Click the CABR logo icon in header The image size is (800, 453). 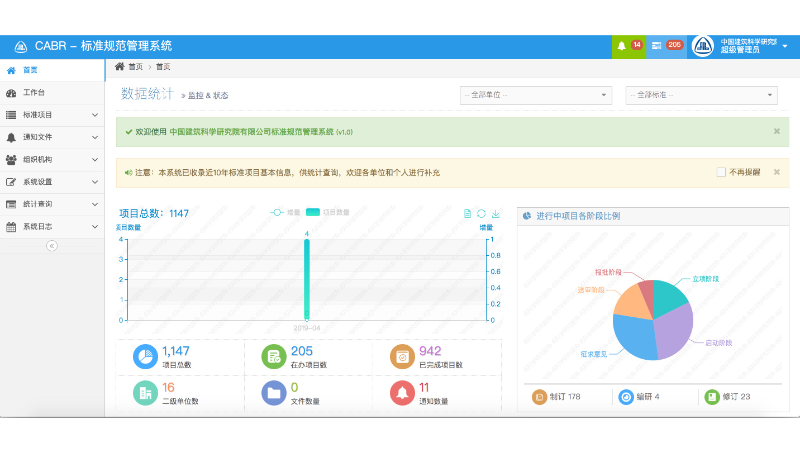20,46
